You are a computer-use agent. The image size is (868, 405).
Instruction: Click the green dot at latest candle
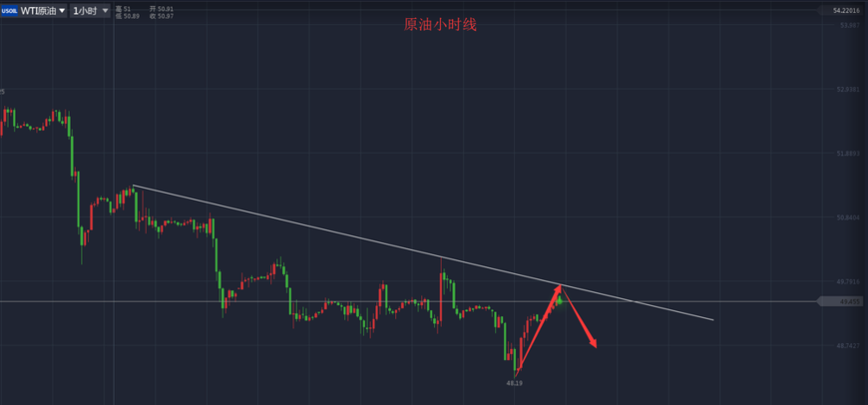pos(560,301)
